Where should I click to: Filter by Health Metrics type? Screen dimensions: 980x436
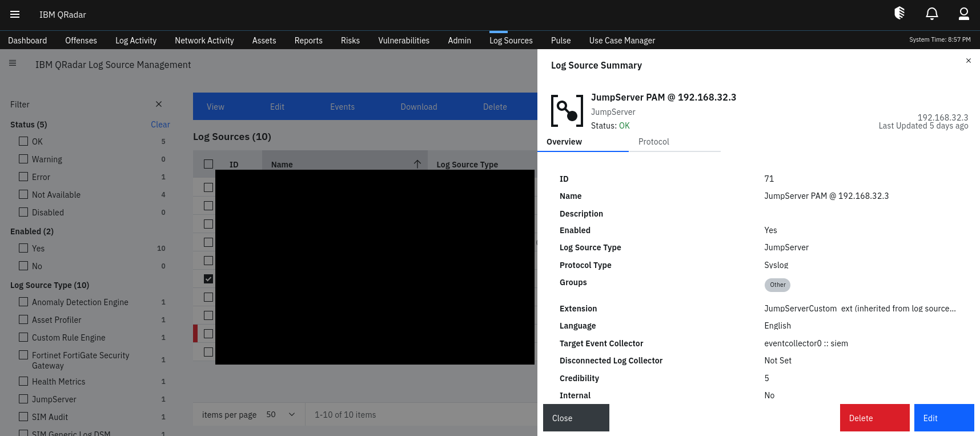[23, 381]
